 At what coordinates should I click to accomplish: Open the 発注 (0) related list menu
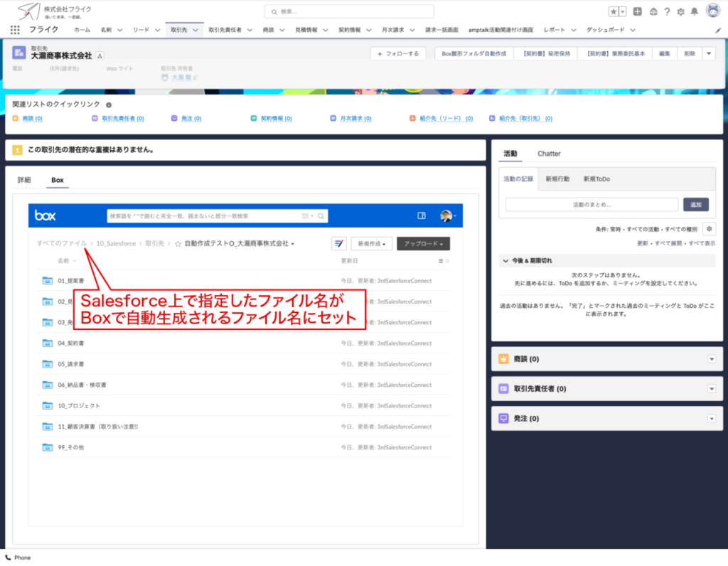pyautogui.click(x=712, y=418)
